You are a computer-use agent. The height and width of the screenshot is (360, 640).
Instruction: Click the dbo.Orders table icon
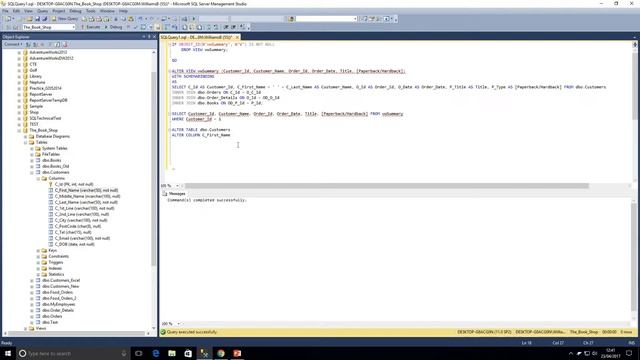coord(38,316)
